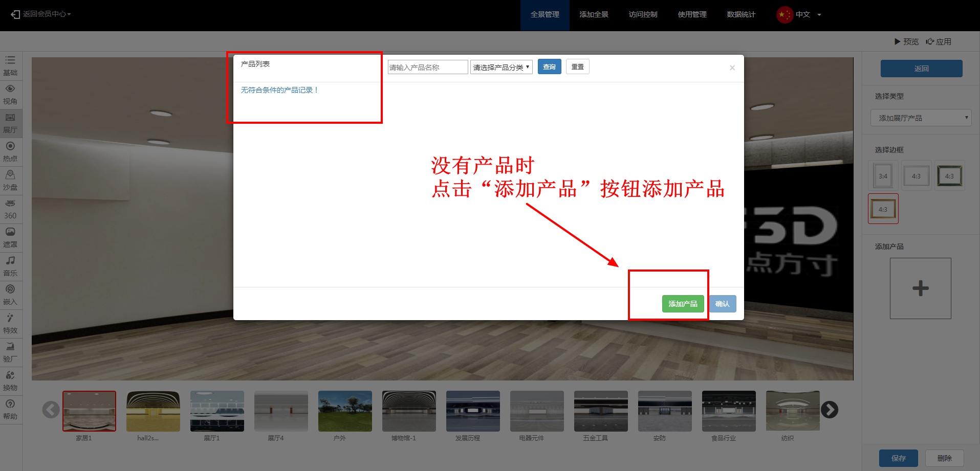The height and width of the screenshot is (471, 980).
Task: Open the 音乐 music settings icon
Action: tap(10, 266)
